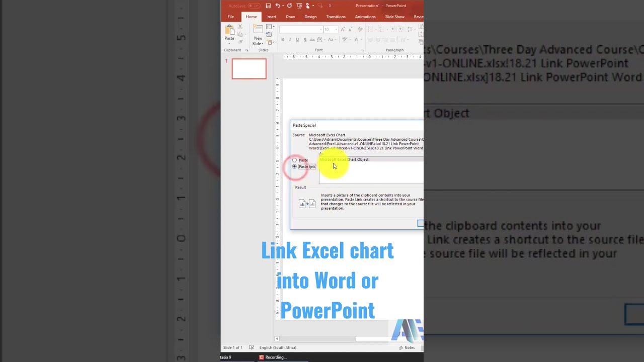Open the File tab
The height and width of the screenshot is (362, 644).
(x=230, y=17)
